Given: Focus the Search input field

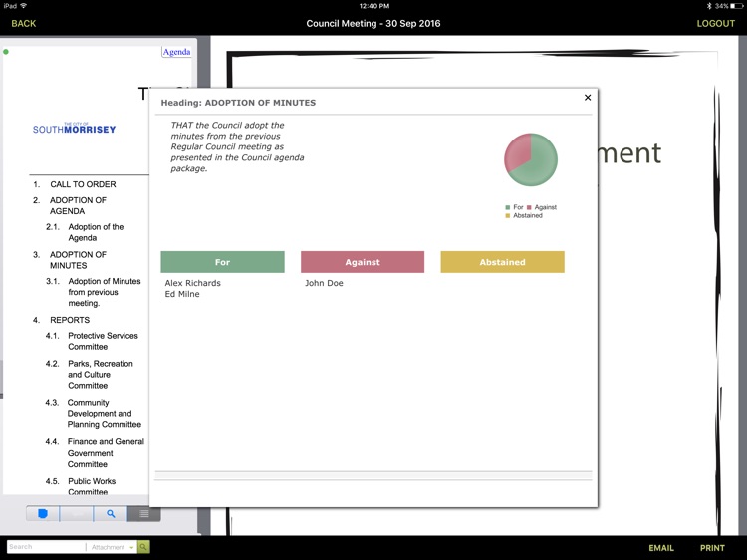Looking at the screenshot, I should coord(46,547).
